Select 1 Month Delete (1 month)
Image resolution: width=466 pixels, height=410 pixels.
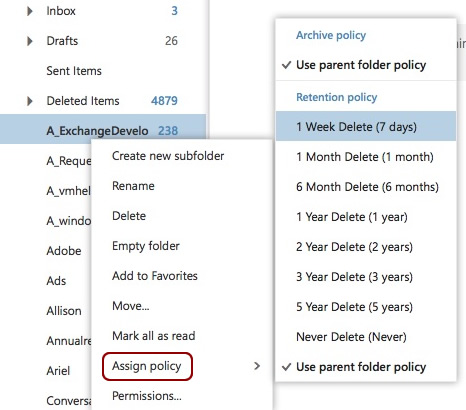click(x=365, y=157)
